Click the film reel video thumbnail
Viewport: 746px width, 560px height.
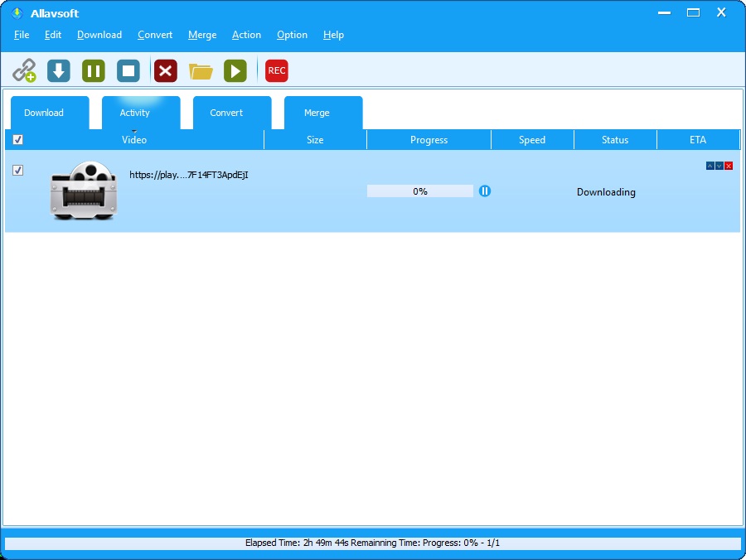84,191
